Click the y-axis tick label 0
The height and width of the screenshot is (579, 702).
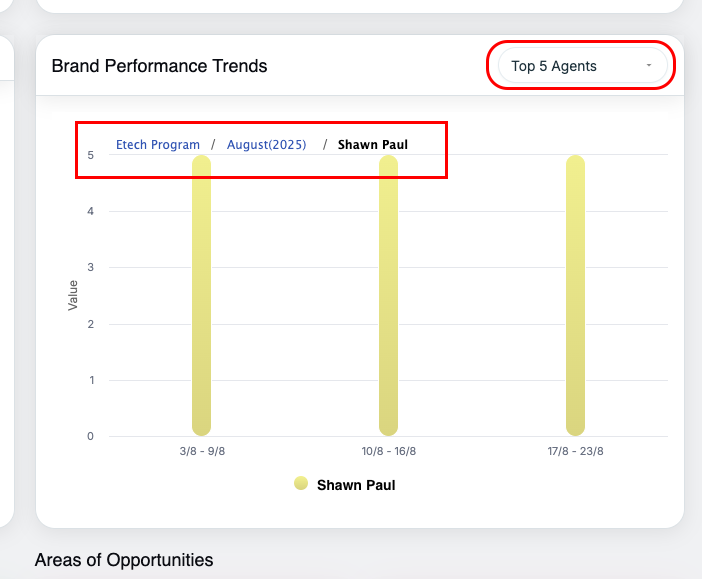(x=91, y=436)
